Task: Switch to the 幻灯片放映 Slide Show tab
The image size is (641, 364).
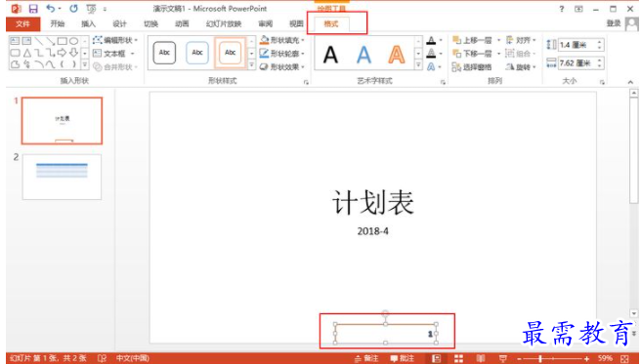Action: pos(224,24)
